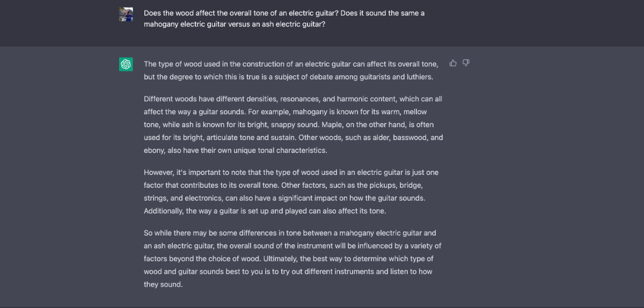Click the user profile picture beside the question
Screen dimensions: 644x308
tap(126, 14)
